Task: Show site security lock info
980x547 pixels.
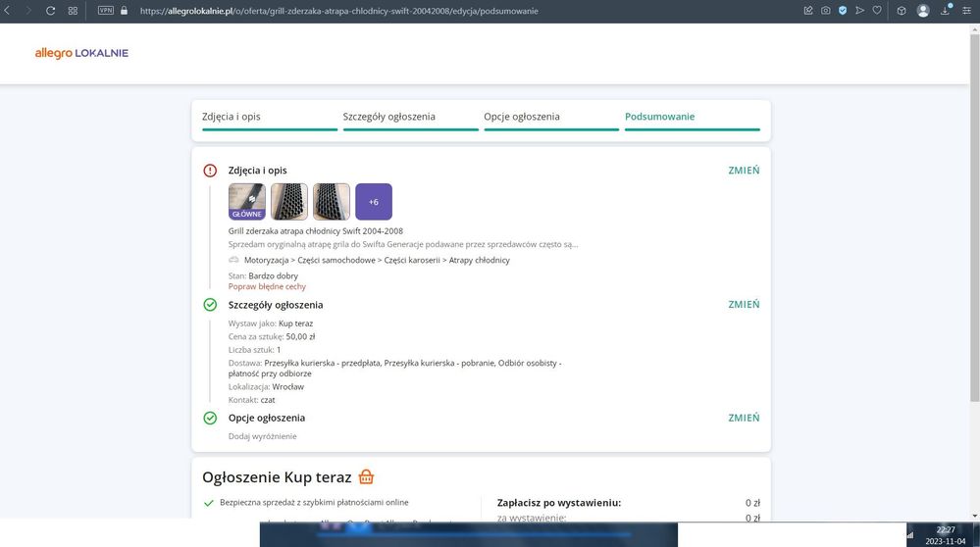Action: [x=124, y=11]
